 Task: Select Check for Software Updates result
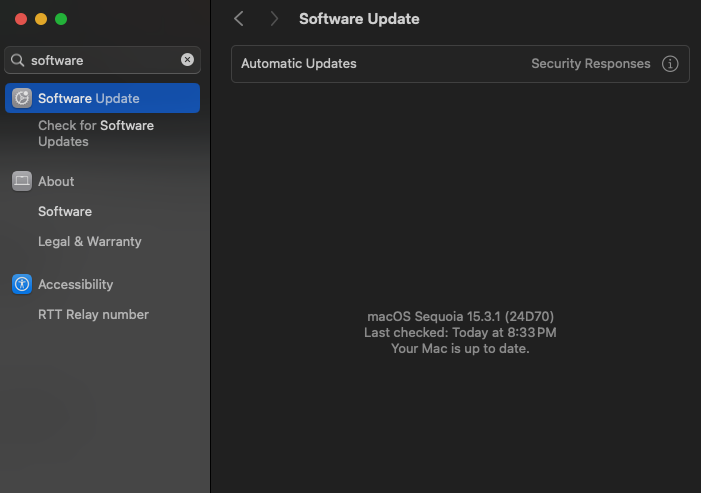pos(95,134)
